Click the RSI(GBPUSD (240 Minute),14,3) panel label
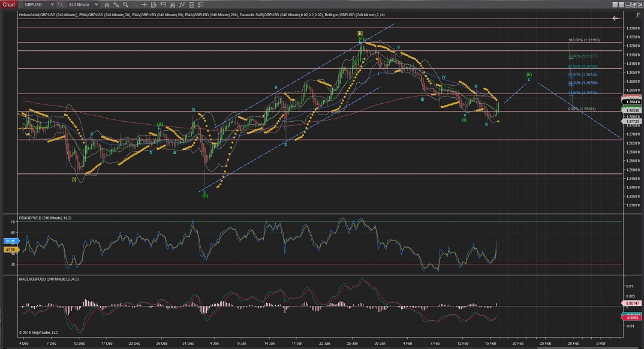This screenshot has height=349, width=644. pyautogui.click(x=45, y=218)
